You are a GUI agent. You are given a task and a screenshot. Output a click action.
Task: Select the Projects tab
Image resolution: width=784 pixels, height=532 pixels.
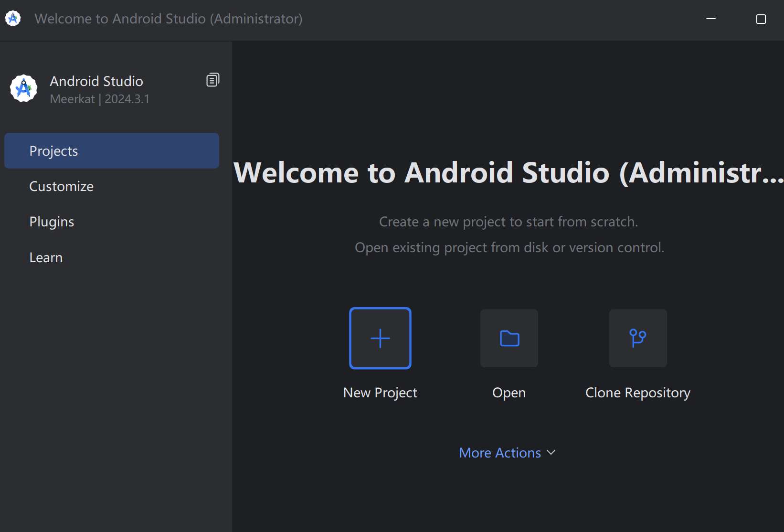coord(112,151)
